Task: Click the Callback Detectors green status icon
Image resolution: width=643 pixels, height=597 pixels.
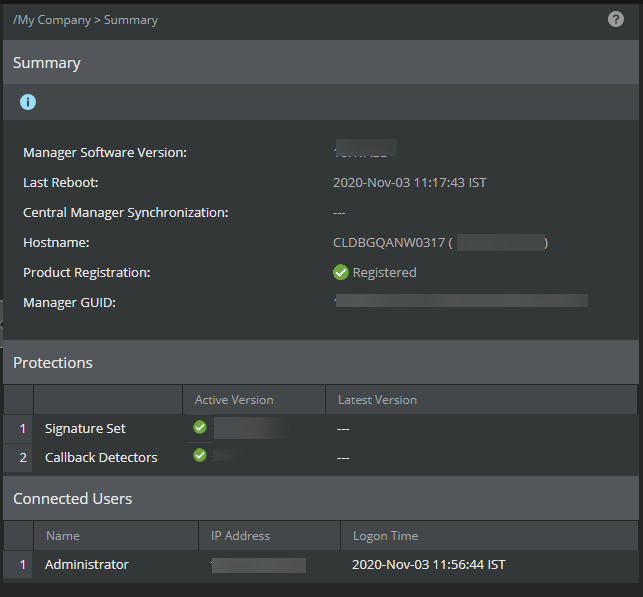Action: tap(200, 455)
